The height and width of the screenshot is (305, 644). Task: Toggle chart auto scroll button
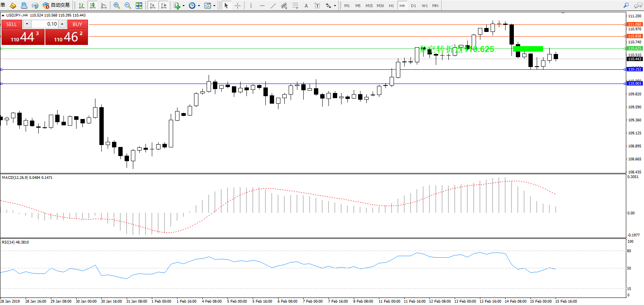click(x=153, y=6)
